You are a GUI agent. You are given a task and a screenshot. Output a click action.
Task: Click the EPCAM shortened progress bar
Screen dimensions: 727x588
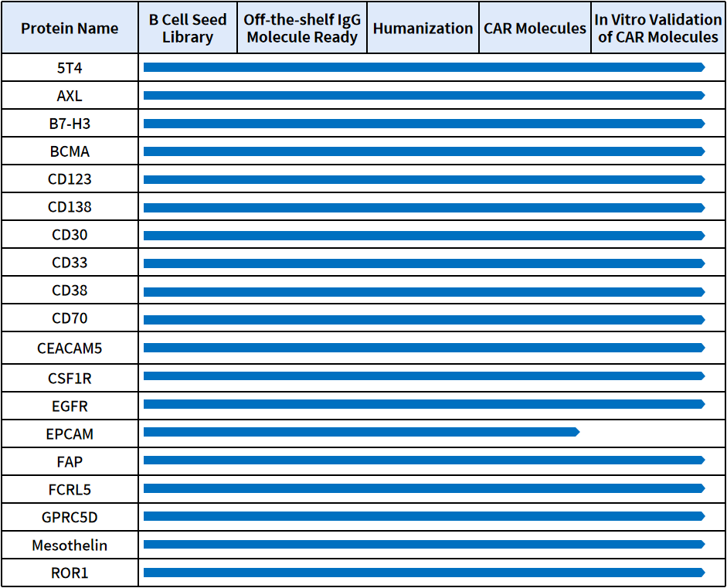point(361,432)
